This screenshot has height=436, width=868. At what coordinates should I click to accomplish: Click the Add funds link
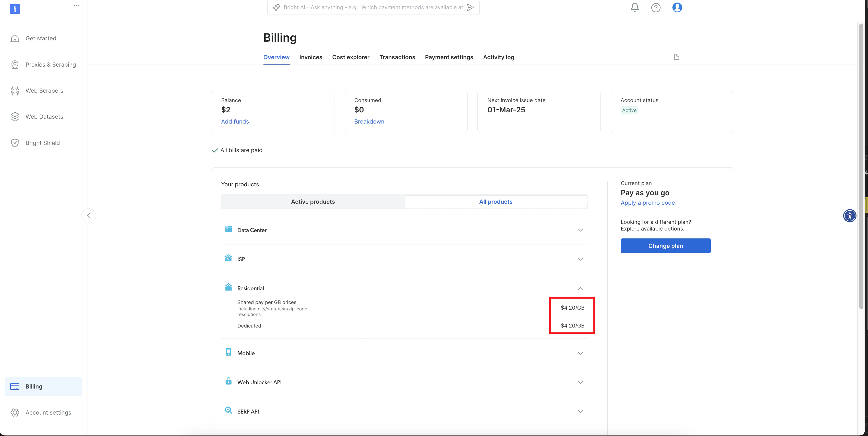point(235,122)
